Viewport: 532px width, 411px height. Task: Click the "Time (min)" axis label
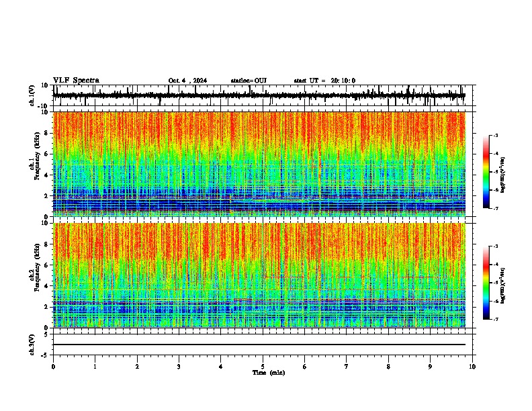point(269,373)
